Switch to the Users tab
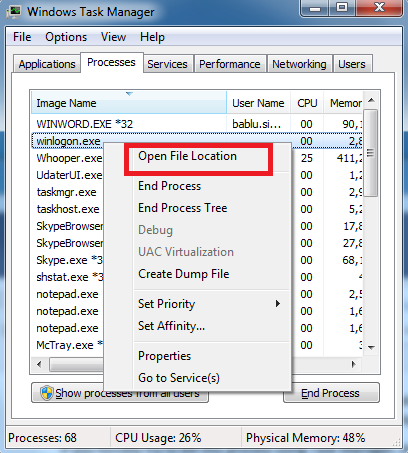 tap(352, 64)
